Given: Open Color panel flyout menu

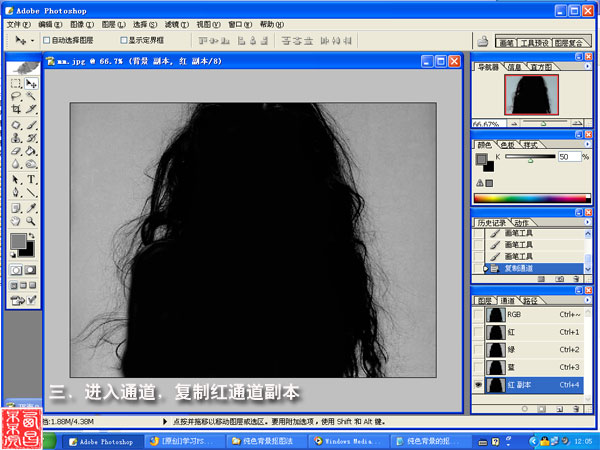Looking at the screenshot, I should (x=587, y=144).
